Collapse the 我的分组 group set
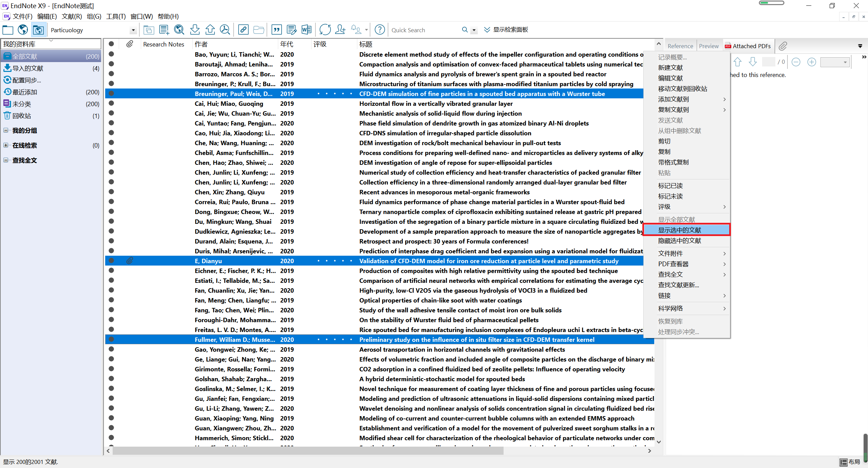868x468 pixels. click(x=6, y=130)
